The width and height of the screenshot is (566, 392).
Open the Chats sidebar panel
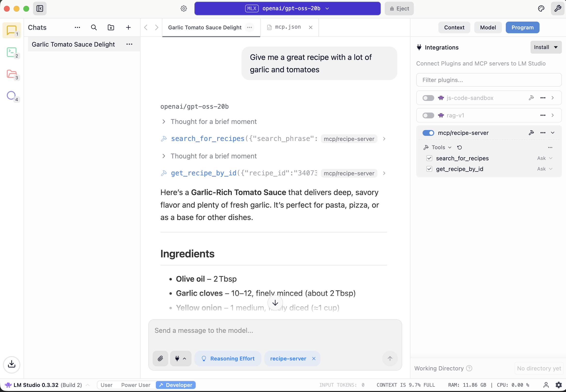point(12,30)
